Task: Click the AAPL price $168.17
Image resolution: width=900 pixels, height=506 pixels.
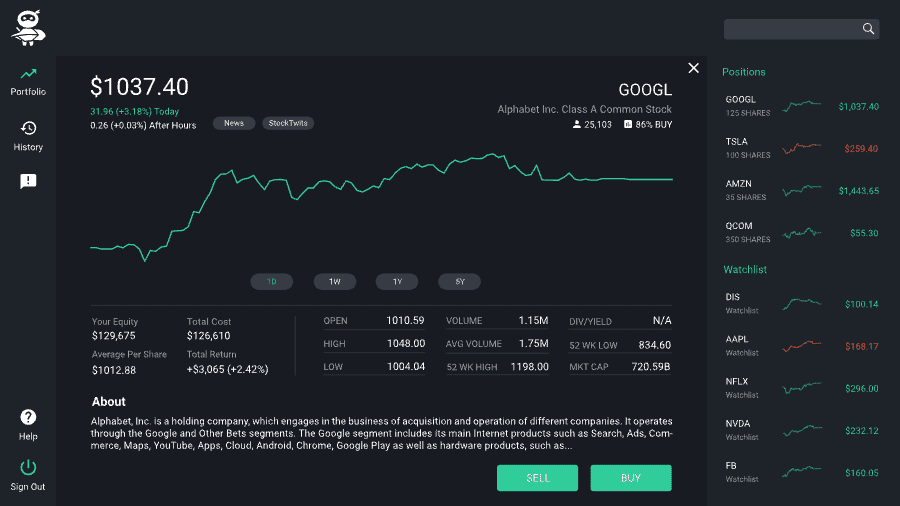Action: pos(862,346)
